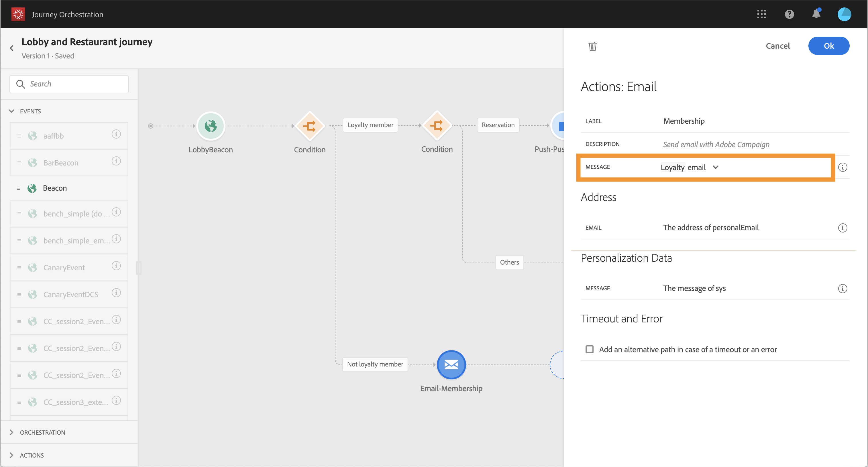Click info icon beside BarBeacon event
868x467 pixels.
coord(116,161)
